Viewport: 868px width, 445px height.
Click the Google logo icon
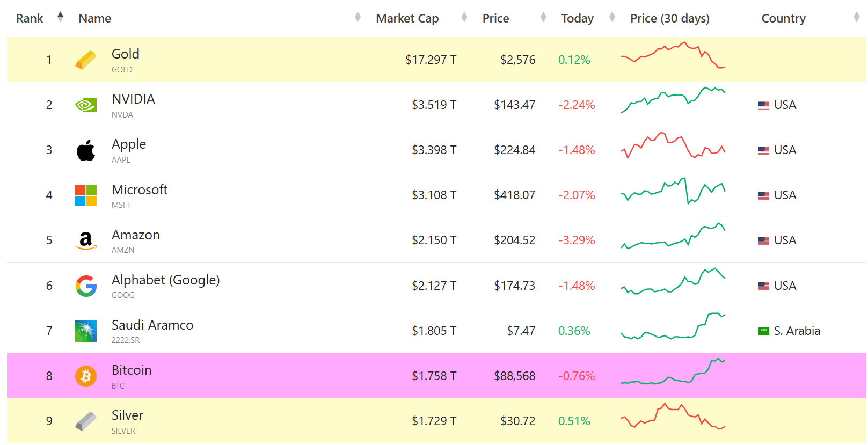tap(85, 286)
